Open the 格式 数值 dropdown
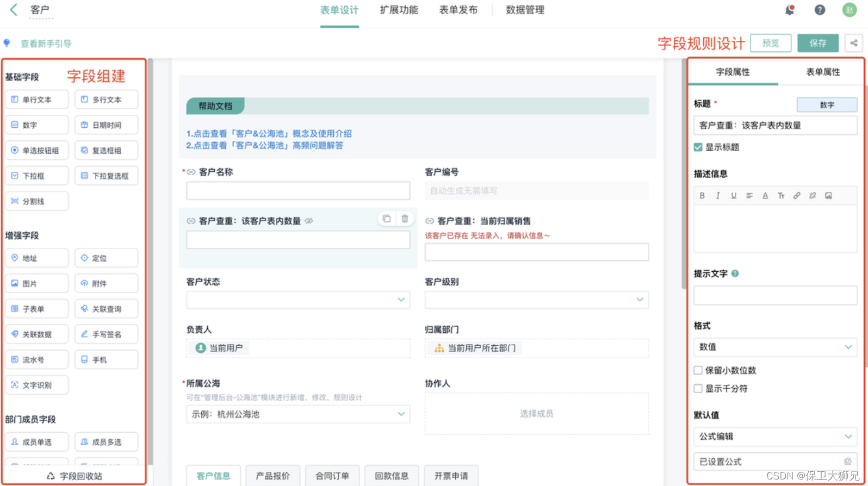 click(776, 347)
